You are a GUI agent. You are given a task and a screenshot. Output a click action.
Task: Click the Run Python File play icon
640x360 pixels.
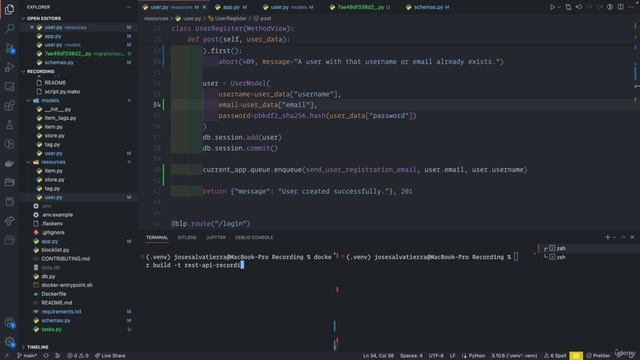point(552,7)
